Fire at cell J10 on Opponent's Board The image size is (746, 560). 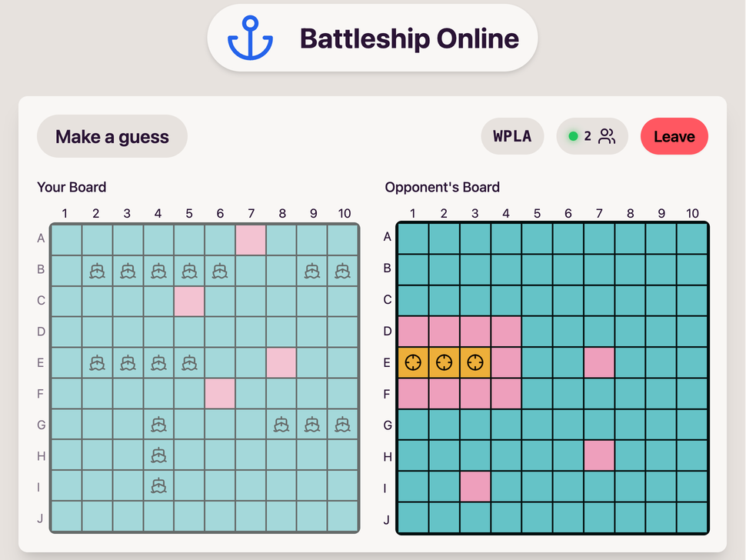click(x=692, y=518)
